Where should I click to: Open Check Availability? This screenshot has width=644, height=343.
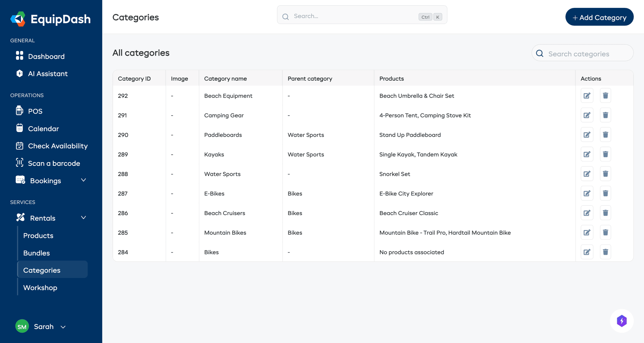coord(58,146)
